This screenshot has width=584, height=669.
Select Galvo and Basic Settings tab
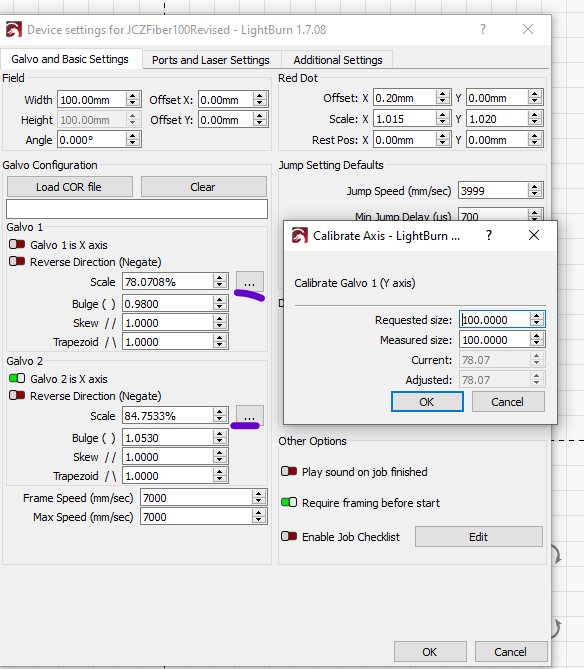point(70,59)
